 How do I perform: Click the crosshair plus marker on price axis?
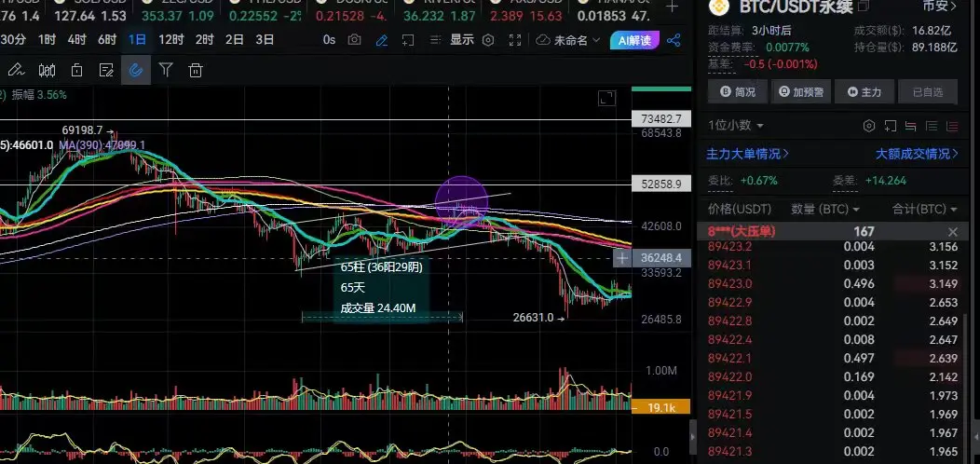[x=622, y=258]
